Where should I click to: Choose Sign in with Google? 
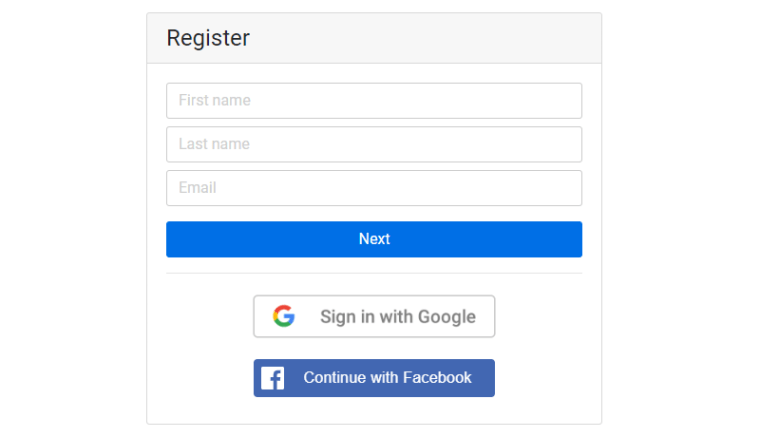(374, 317)
